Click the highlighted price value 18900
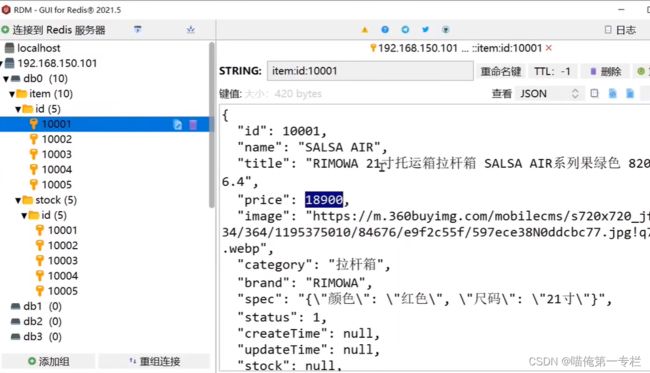The image size is (650, 373). click(x=324, y=200)
